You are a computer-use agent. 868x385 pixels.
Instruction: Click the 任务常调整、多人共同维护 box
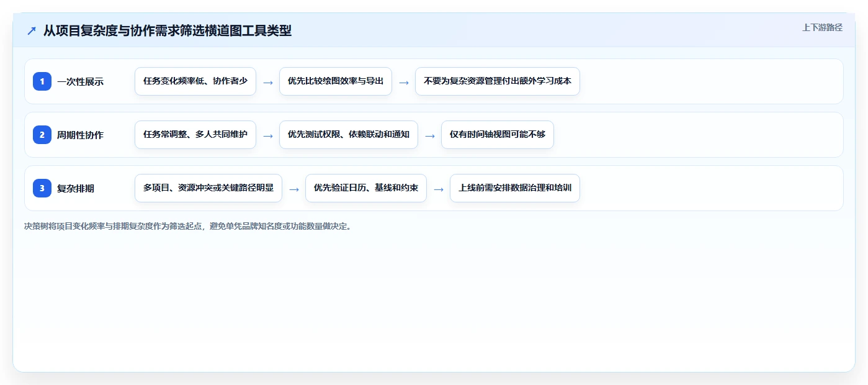tap(195, 135)
